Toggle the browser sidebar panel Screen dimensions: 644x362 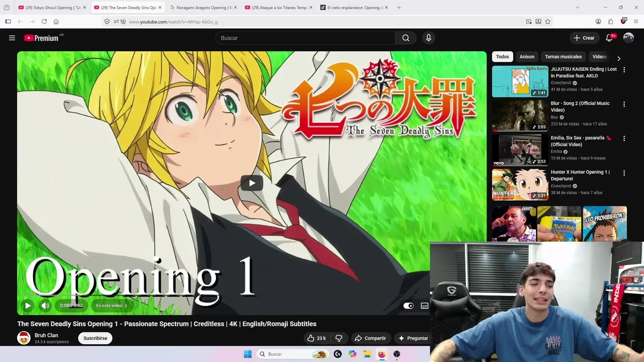coord(8,22)
